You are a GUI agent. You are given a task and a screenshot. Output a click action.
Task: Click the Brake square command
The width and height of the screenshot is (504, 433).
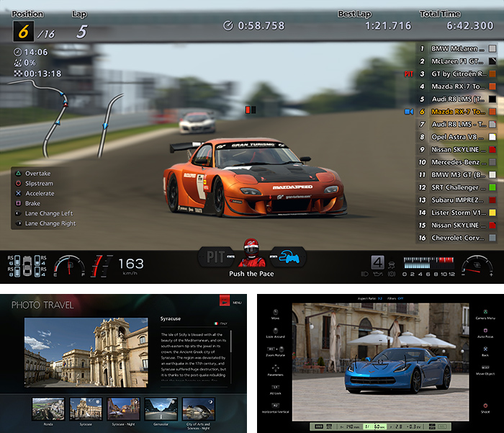(x=27, y=203)
